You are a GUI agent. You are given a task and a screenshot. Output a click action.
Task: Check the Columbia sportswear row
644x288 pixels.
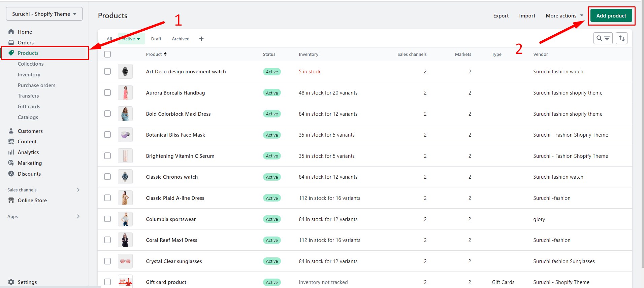tap(107, 219)
